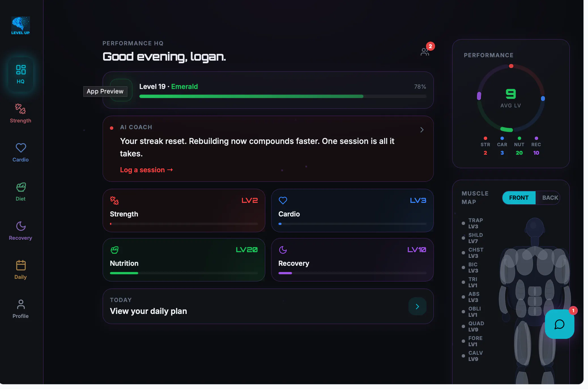The height and width of the screenshot is (391, 588).
Task: Click the red status dot beside AI Coach
Action: tap(112, 128)
